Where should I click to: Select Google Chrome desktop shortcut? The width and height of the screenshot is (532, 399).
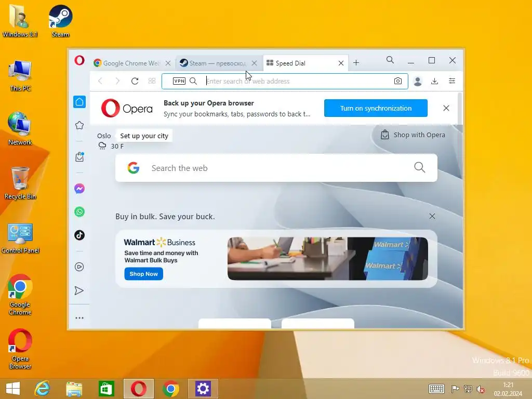click(20, 295)
